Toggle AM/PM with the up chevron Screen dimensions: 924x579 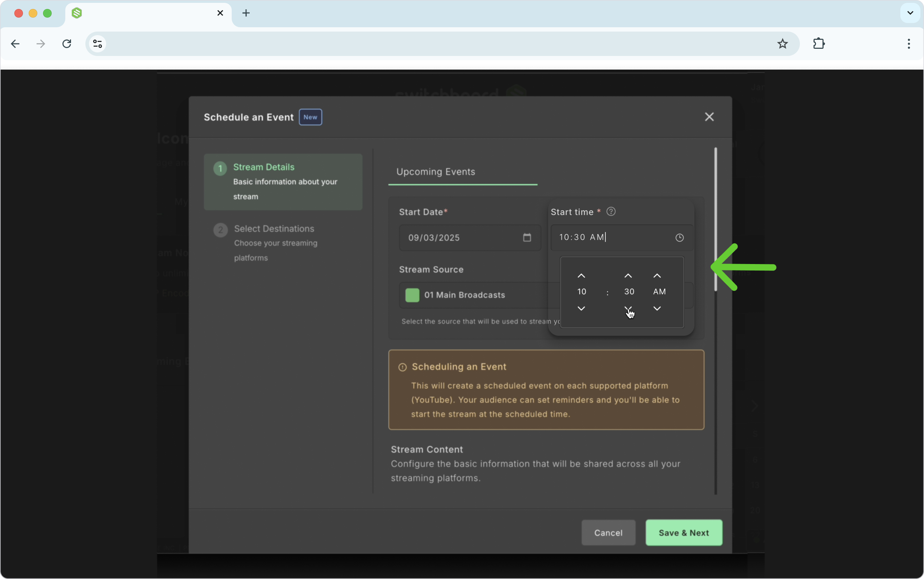(657, 276)
